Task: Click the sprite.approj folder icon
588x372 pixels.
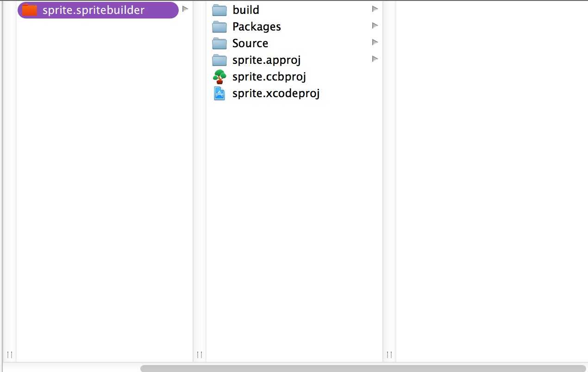Action: point(219,60)
